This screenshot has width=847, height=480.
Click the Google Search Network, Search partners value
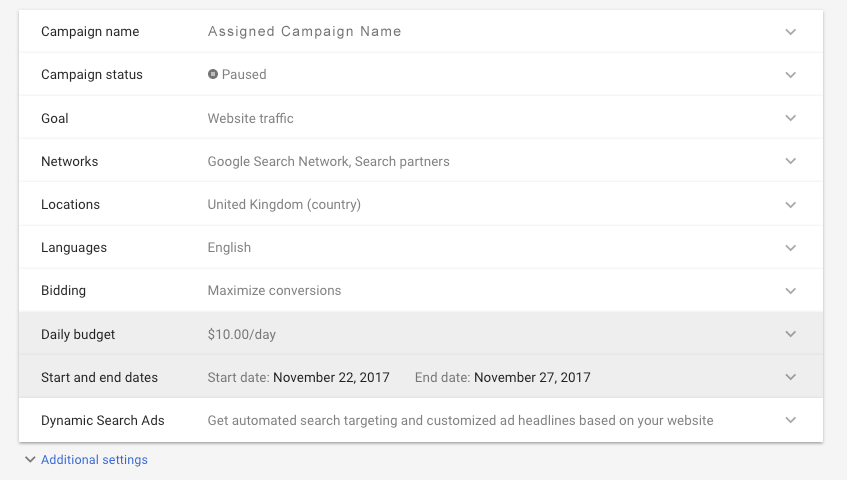(x=328, y=162)
